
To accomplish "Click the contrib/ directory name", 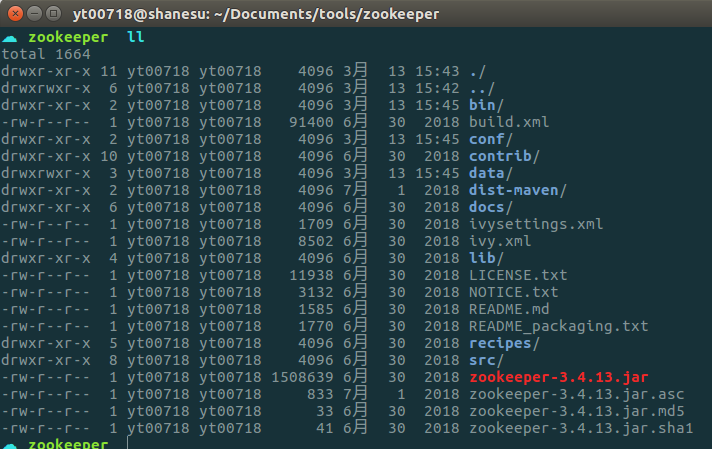I will [x=504, y=156].
